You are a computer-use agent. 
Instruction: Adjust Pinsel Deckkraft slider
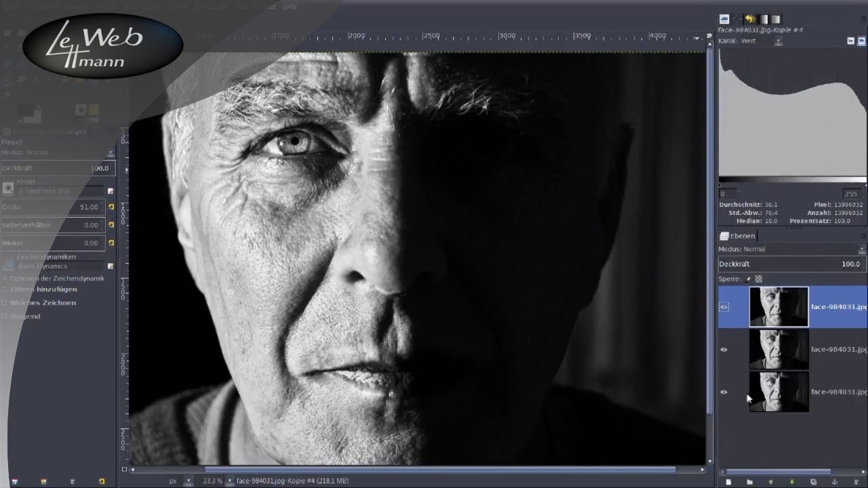pyautogui.click(x=58, y=167)
